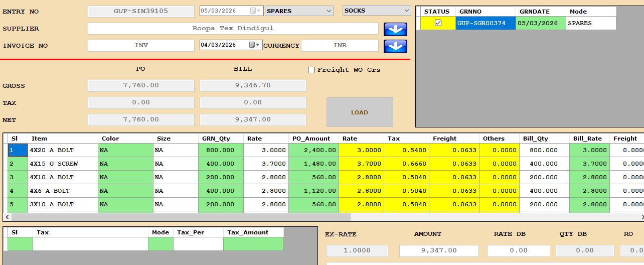Image resolution: width=644 pixels, height=265 pixels.
Task: Click the Invoice No input field
Action: click(x=141, y=46)
